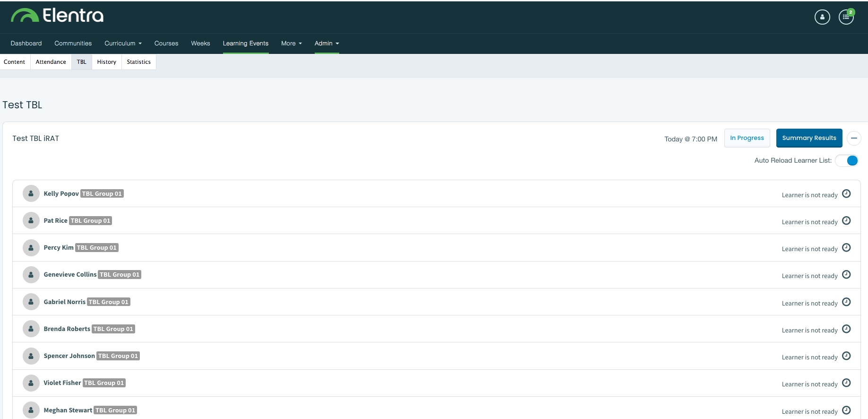Expand the Admin dropdown menu
Image resolution: width=868 pixels, height=419 pixels.
(327, 44)
